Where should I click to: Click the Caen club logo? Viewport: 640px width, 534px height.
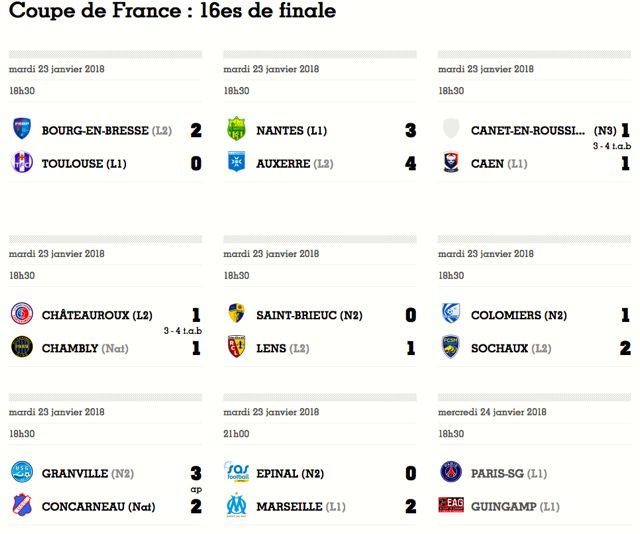click(x=451, y=162)
